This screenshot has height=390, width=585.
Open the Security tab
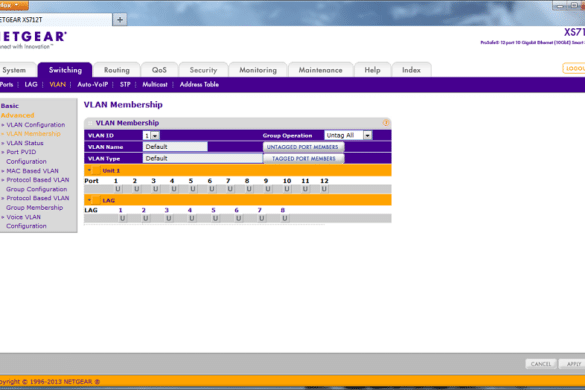203,70
